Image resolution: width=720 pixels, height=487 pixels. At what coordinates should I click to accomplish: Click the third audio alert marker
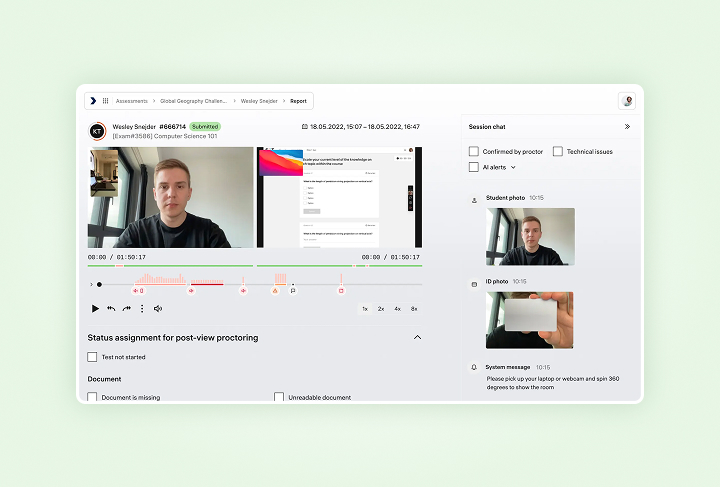click(x=243, y=291)
